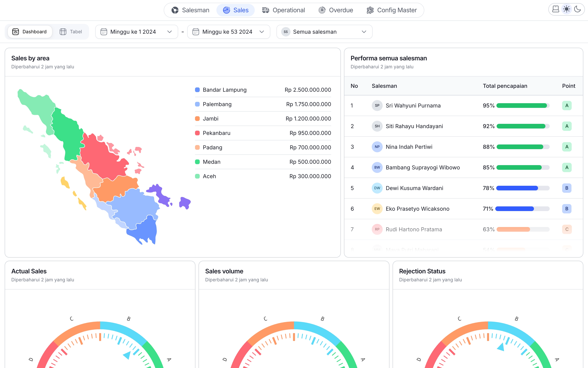Go to Config Master tab
Viewport: 588px width, 368px height.
click(x=392, y=10)
